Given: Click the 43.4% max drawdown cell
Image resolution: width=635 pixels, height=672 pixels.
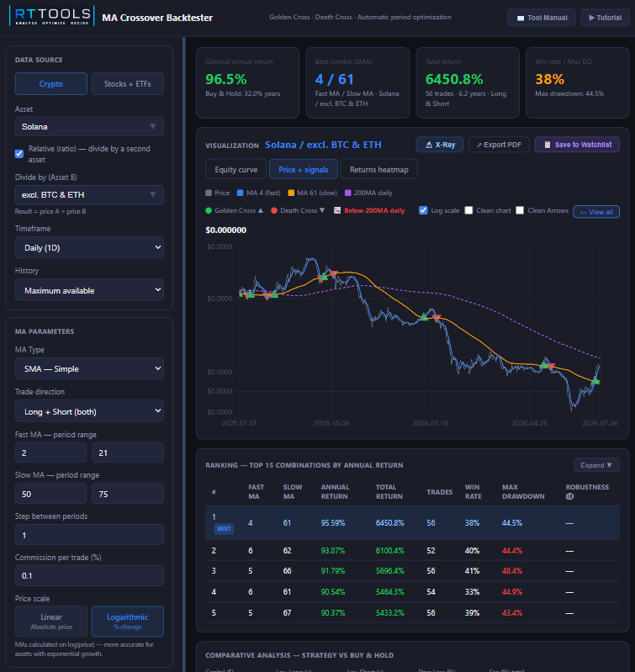Looking at the screenshot, I should click(x=512, y=613).
